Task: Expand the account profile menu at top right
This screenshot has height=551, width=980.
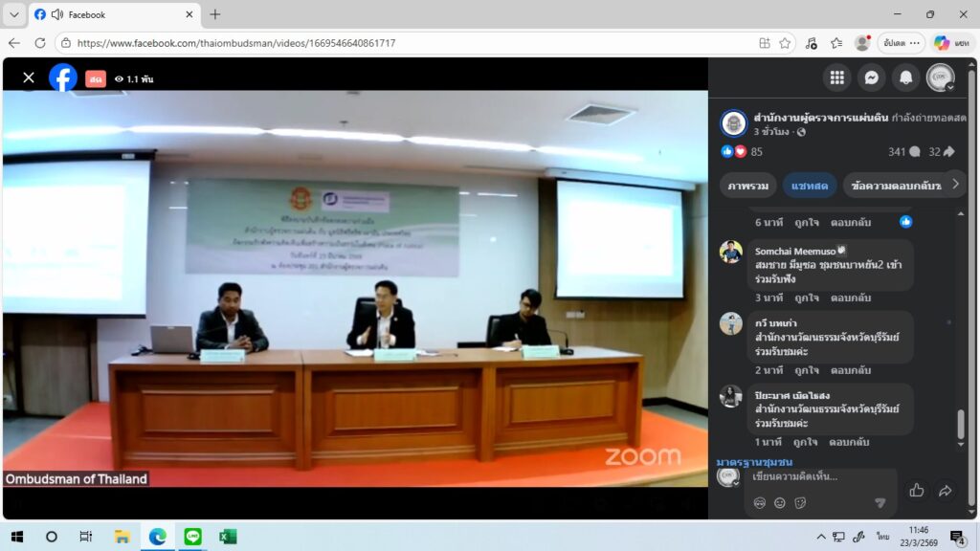Action: [941, 77]
